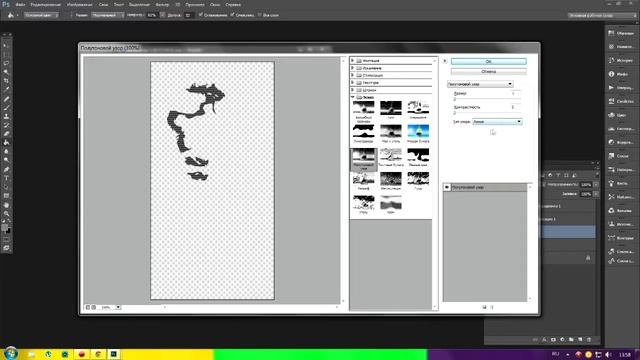Toggle the Смежные пикселы checkbox
This screenshot has height=360, width=640.
click(232, 15)
